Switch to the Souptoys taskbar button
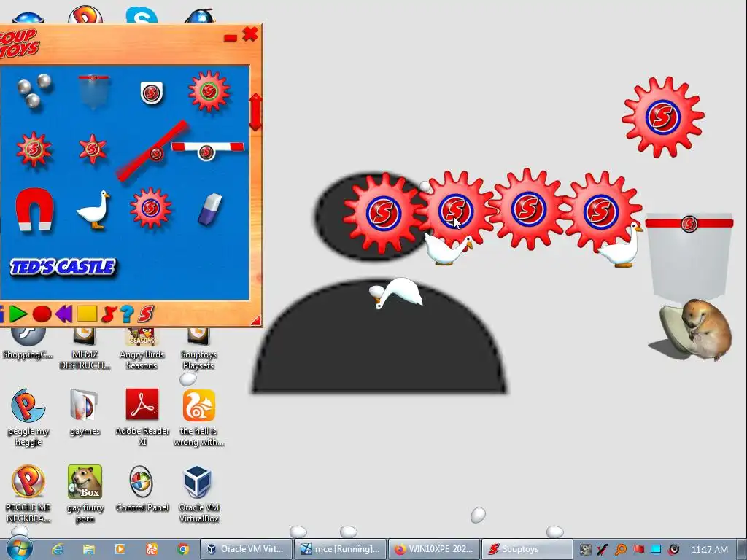The width and height of the screenshot is (747, 560). pyautogui.click(x=527, y=549)
